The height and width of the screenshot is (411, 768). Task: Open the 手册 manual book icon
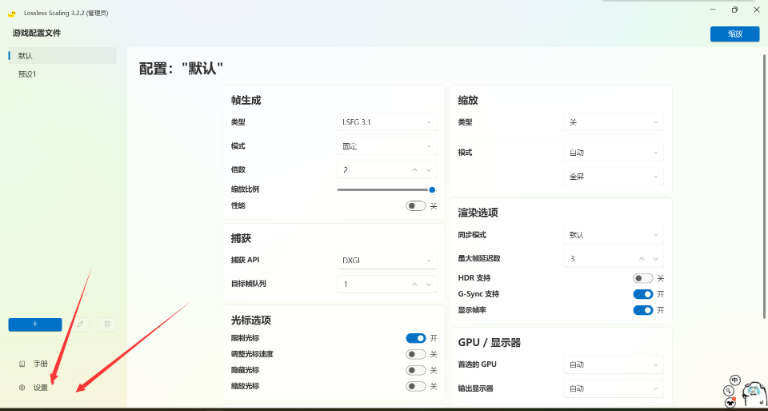[x=21, y=364]
